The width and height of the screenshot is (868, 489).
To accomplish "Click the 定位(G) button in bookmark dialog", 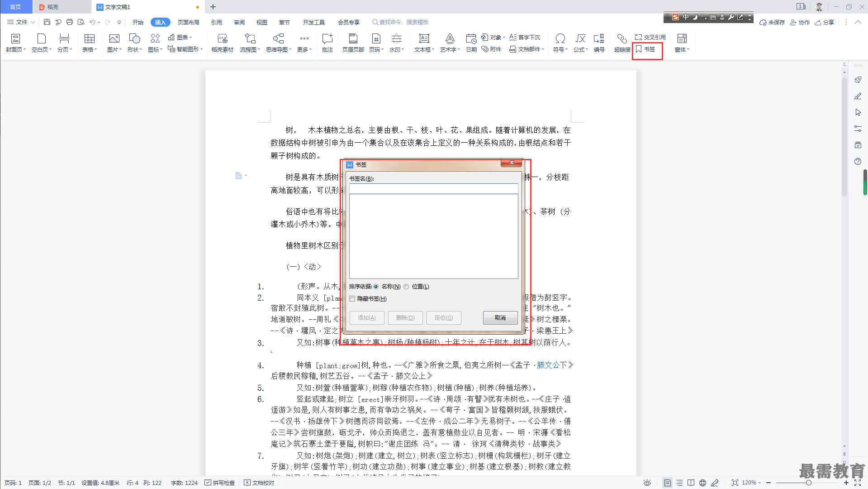I will coord(444,318).
